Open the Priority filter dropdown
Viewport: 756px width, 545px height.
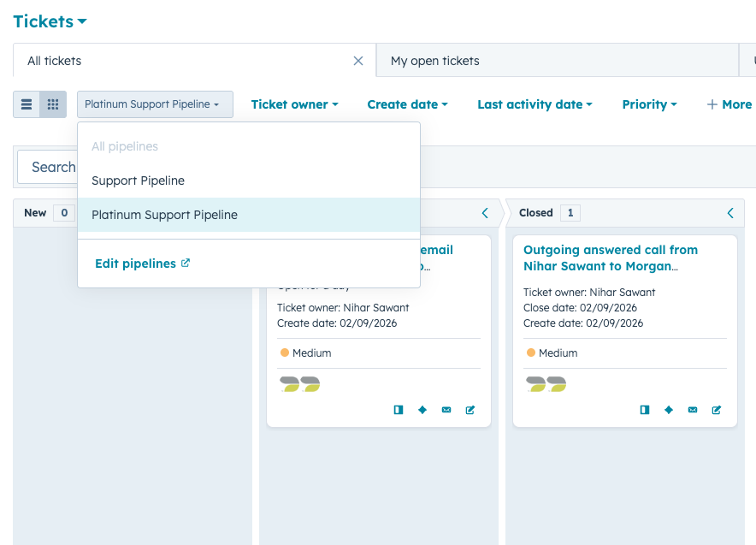click(x=649, y=104)
